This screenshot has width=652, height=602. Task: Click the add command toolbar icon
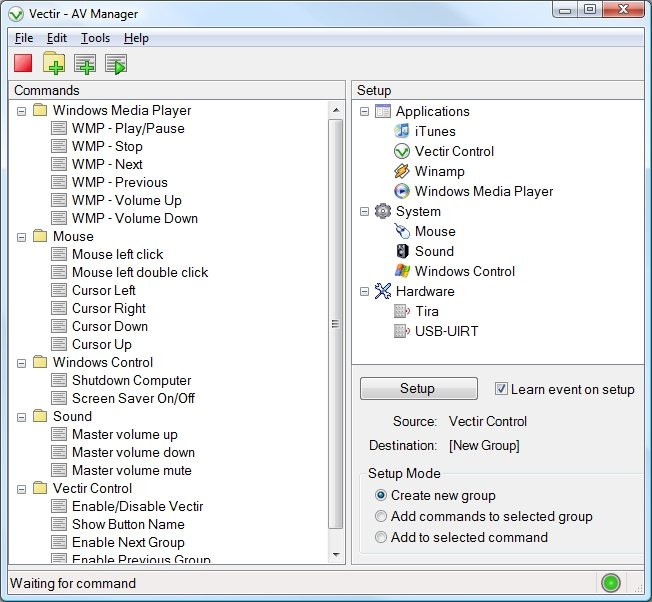85,64
